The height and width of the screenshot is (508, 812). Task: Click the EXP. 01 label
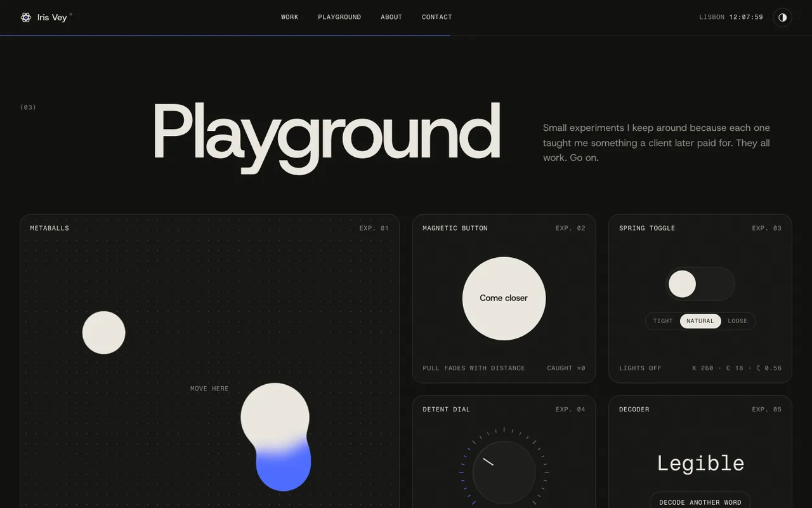[x=374, y=228]
